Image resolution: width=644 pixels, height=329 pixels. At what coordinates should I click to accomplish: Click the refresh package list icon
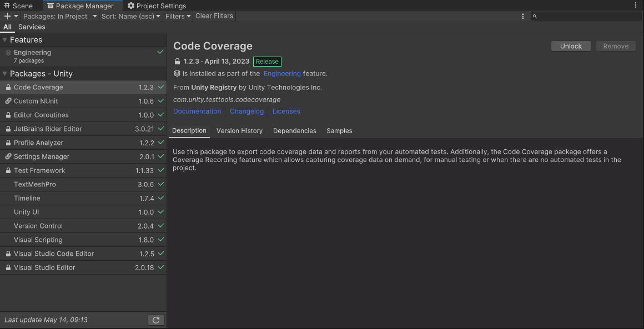pyautogui.click(x=156, y=320)
